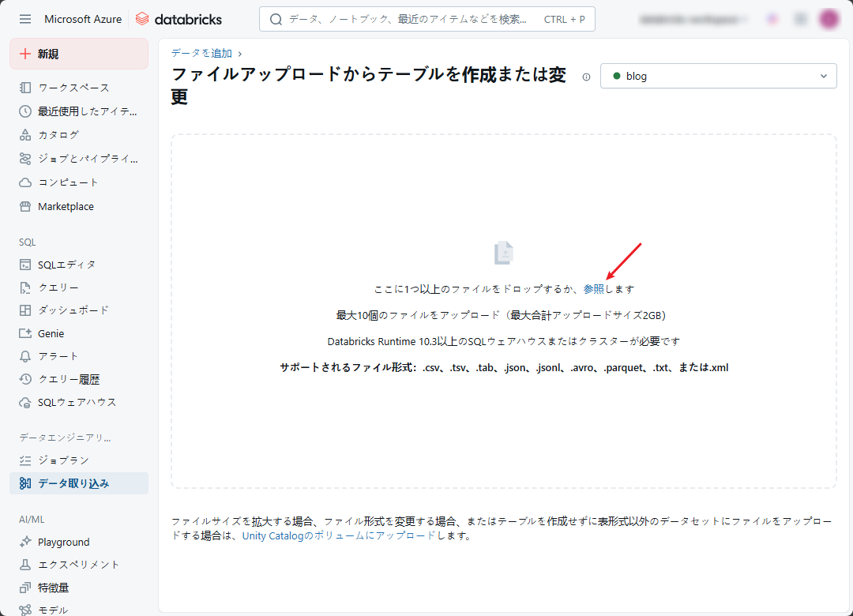Open Marketplace from sidebar
Viewport: 853px width, 616px height.
coord(79,206)
